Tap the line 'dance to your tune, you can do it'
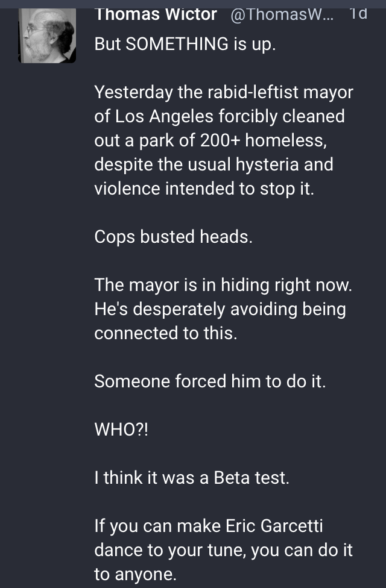This screenshot has width=386, height=588. coord(223,550)
